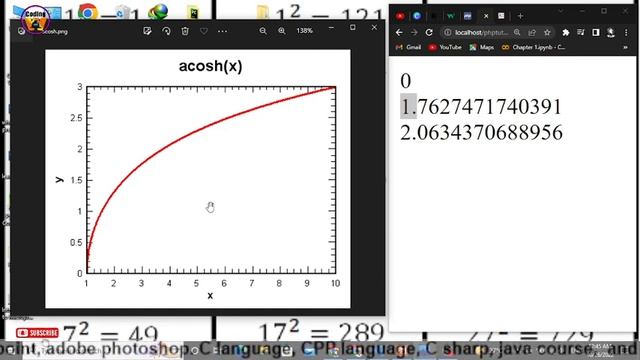Go forward in the Chrome browser
The height and width of the screenshot is (360, 640).
click(414, 32)
